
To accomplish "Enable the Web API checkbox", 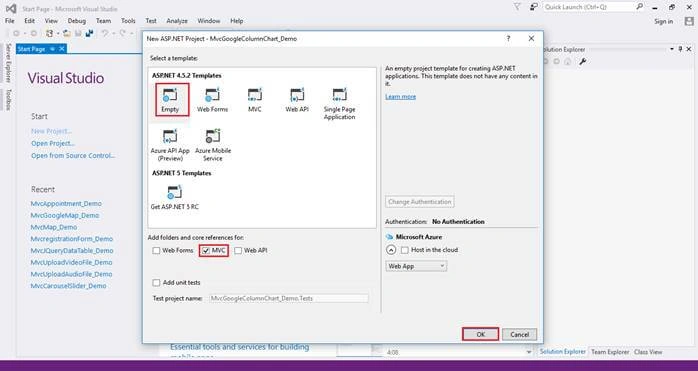I will [238, 251].
